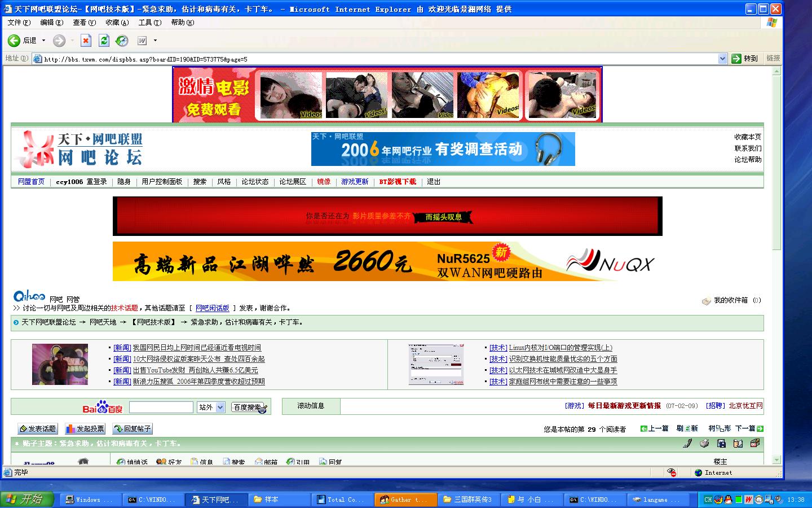812x508 pixels.
Task: Click the 百度搜索 search button
Action: (249, 407)
